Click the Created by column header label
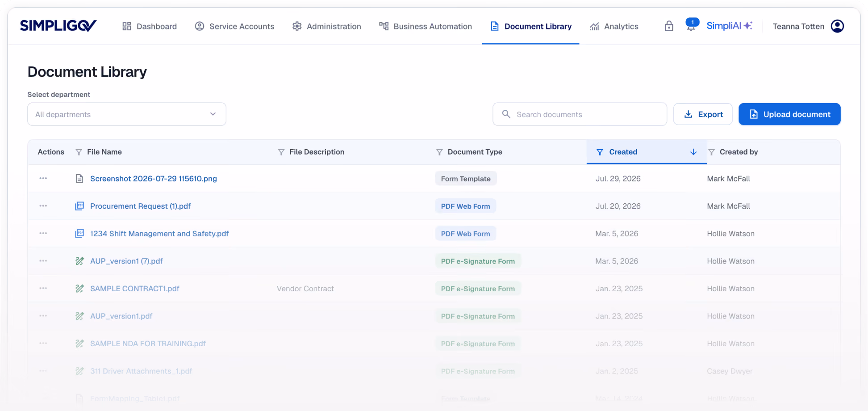The height and width of the screenshot is (411, 868). pos(739,152)
